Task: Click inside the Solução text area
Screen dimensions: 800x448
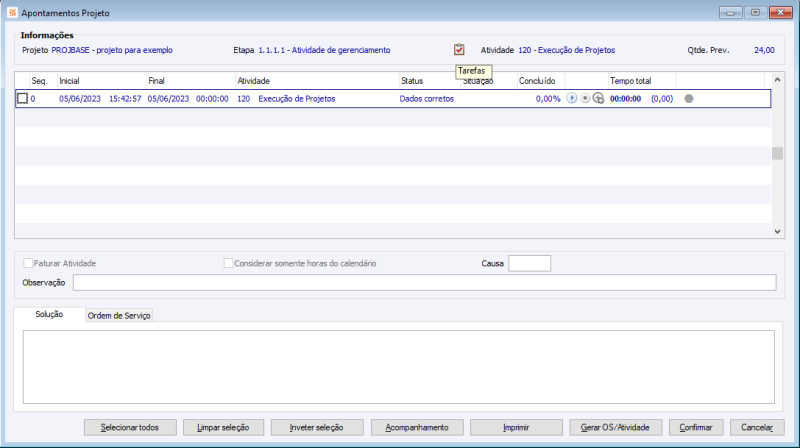Action: (x=398, y=367)
